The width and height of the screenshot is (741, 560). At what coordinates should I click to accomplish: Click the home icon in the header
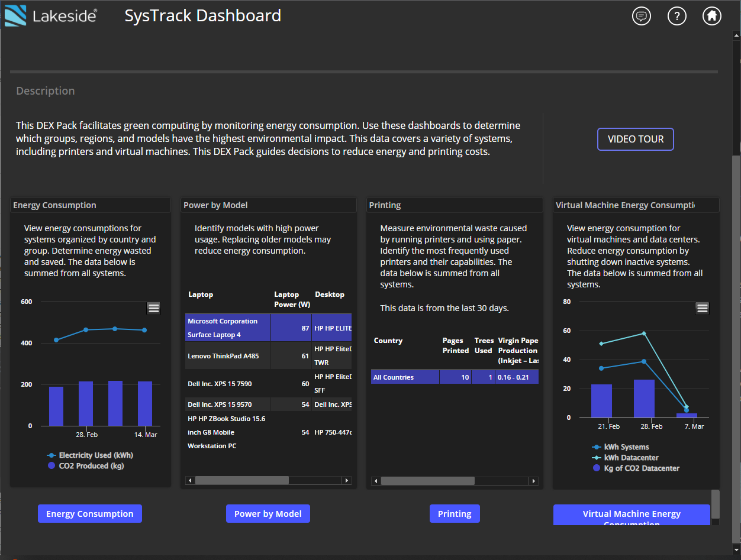(x=711, y=16)
